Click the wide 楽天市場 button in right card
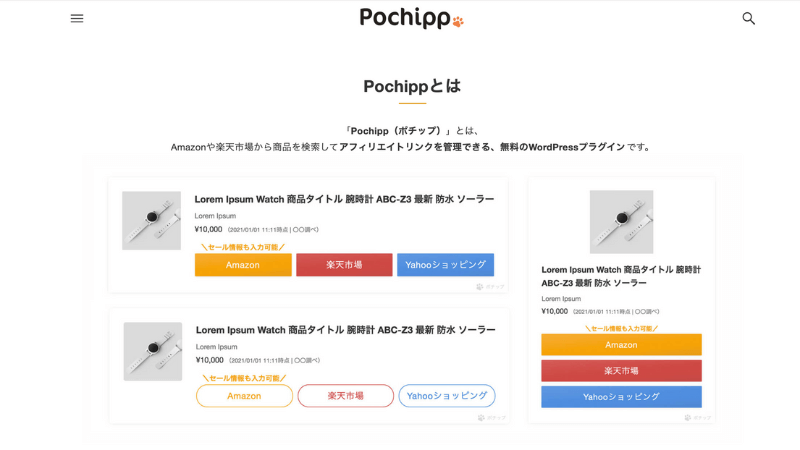Viewport: 800px width, 450px height. [621, 371]
